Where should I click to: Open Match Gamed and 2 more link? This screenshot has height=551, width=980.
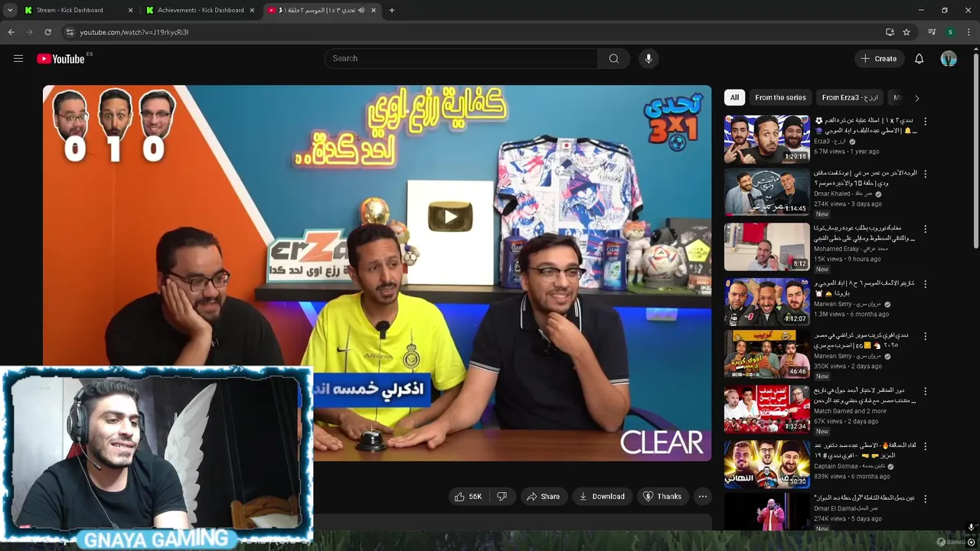coord(850,411)
